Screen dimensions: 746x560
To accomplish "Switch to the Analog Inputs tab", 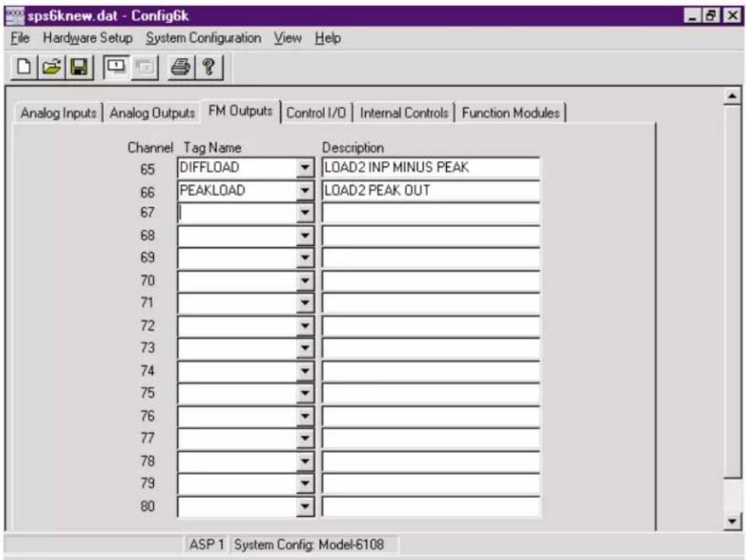I will click(58, 114).
